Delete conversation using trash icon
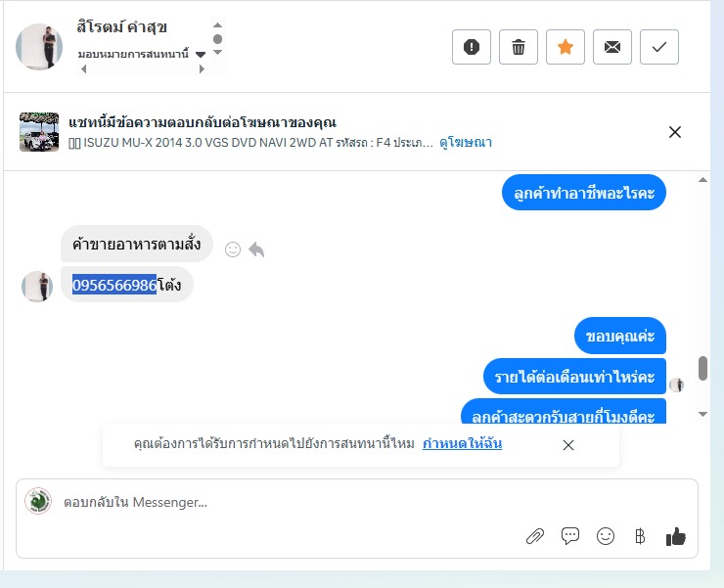Screen dimensions: 724x588 point(519,47)
